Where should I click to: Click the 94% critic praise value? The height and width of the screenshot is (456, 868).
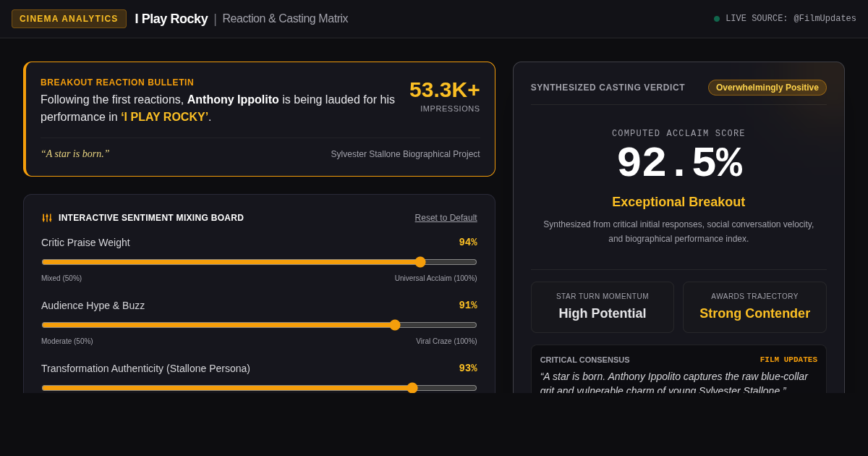[x=468, y=242]
